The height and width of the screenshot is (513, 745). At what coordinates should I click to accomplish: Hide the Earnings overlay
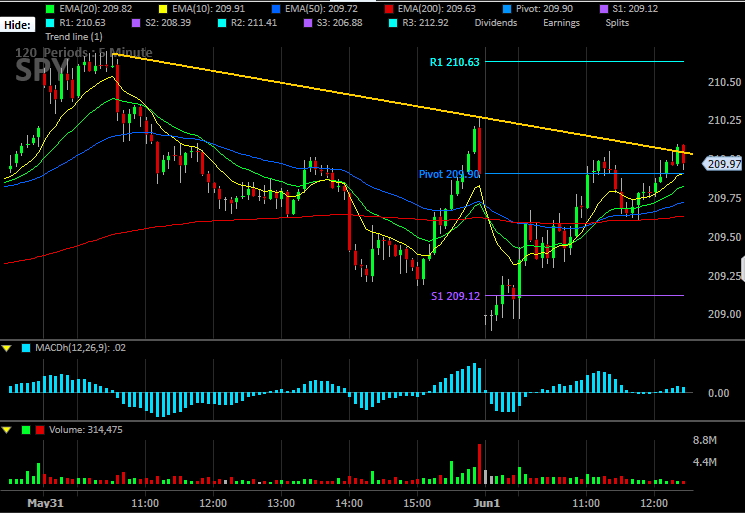(x=561, y=23)
